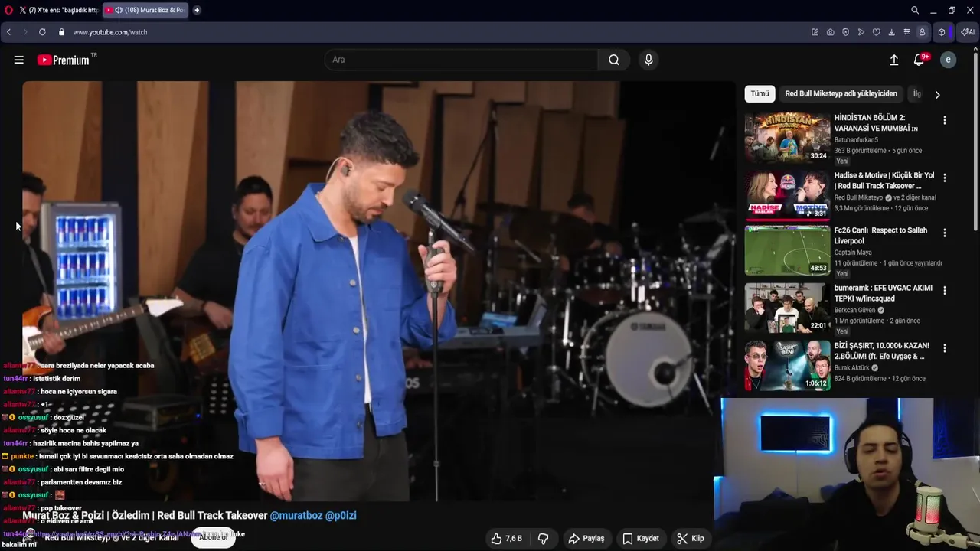Open Burak Aktürk channel name
980x551 pixels.
coord(851,367)
